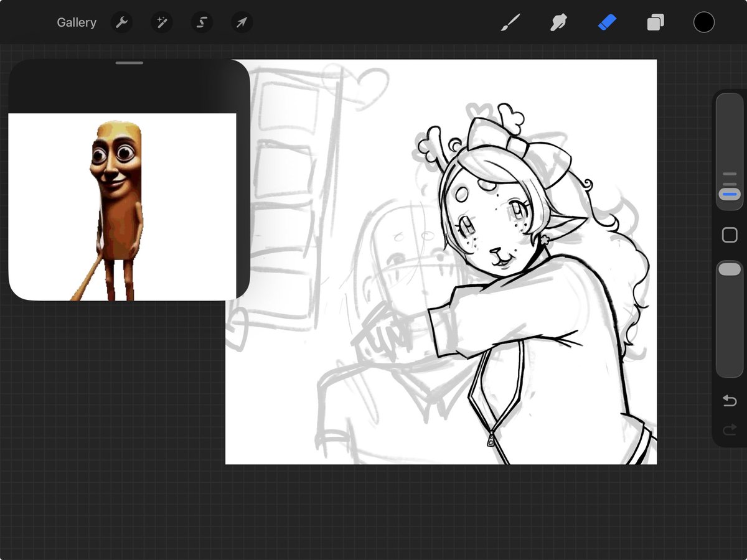Select the Eraser tool
747x560 pixels.
point(607,23)
